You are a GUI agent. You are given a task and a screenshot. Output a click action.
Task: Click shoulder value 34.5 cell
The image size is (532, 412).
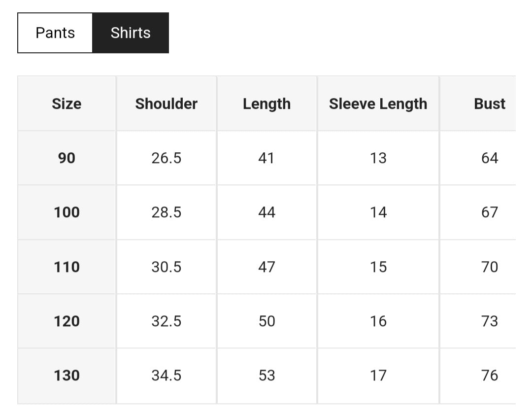point(166,376)
